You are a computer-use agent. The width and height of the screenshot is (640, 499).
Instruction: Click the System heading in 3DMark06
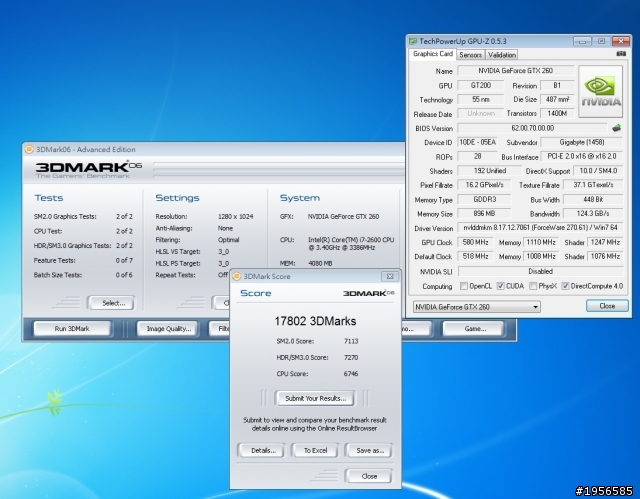coord(300,198)
